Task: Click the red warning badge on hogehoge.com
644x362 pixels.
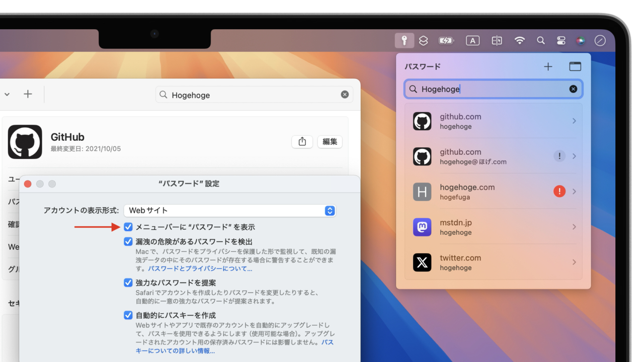Action: [559, 191]
